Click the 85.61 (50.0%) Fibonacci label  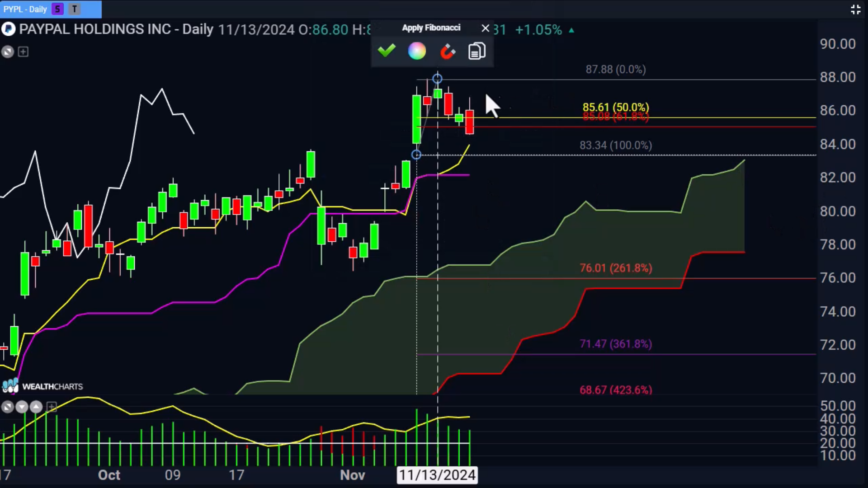click(616, 107)
